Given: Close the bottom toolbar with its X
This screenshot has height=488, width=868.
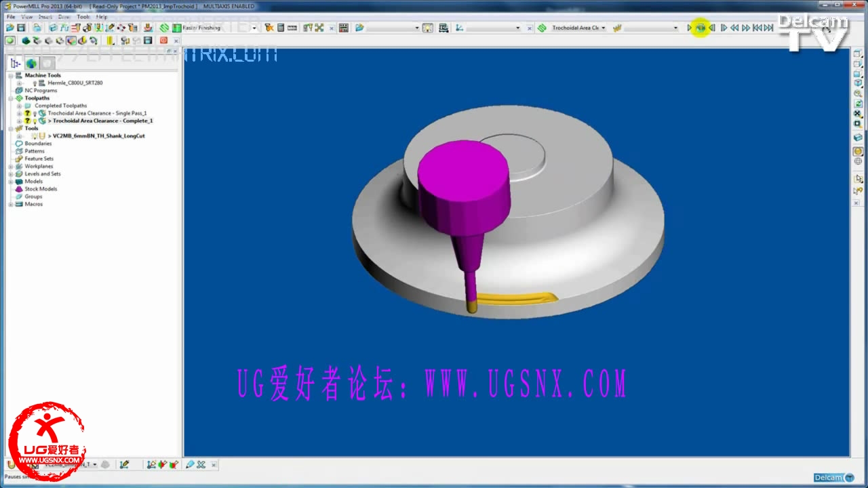Looking at the screenshot, I should [x=214, y=465].
